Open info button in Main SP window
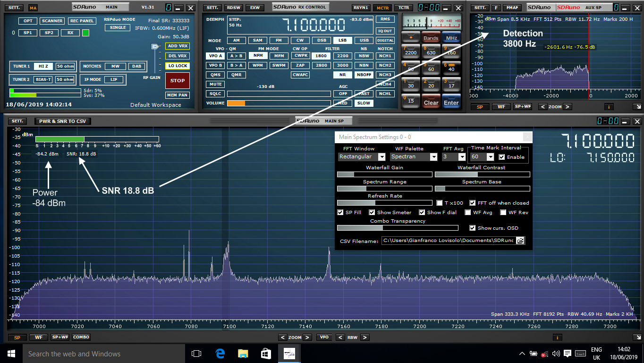Viewport: 644px width, 363px height. (x=558, y=337)
